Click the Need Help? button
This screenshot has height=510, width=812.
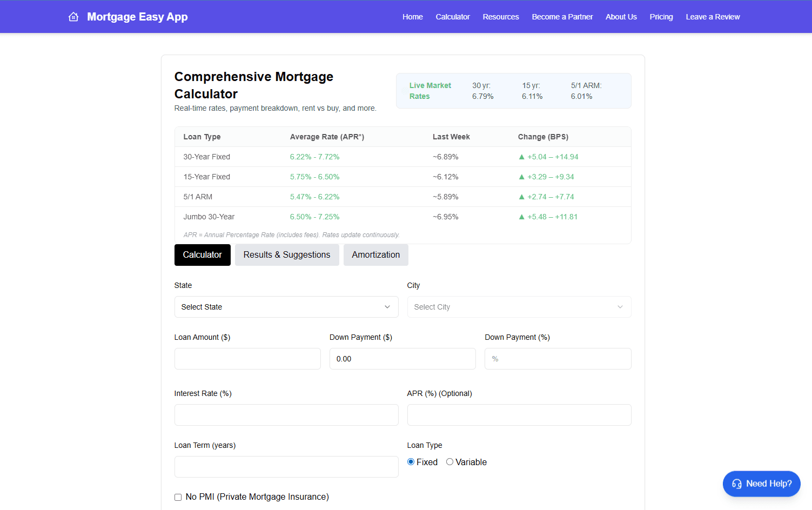click(762, 484)
